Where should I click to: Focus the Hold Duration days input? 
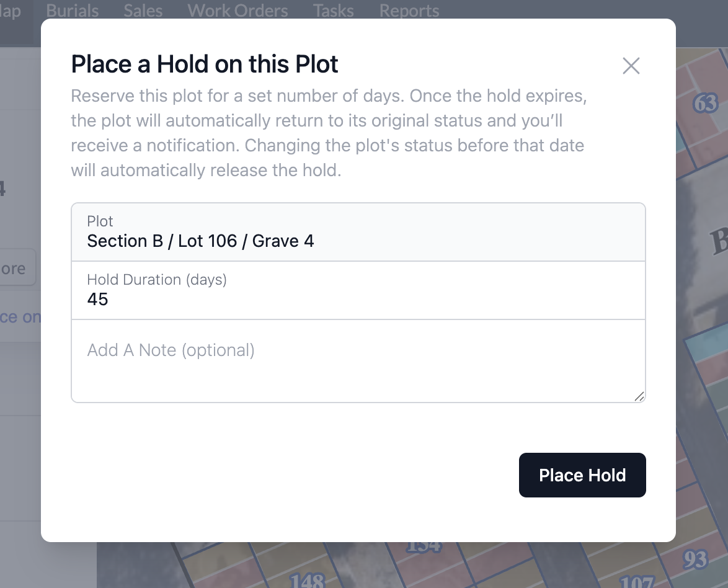click(358, 299)
